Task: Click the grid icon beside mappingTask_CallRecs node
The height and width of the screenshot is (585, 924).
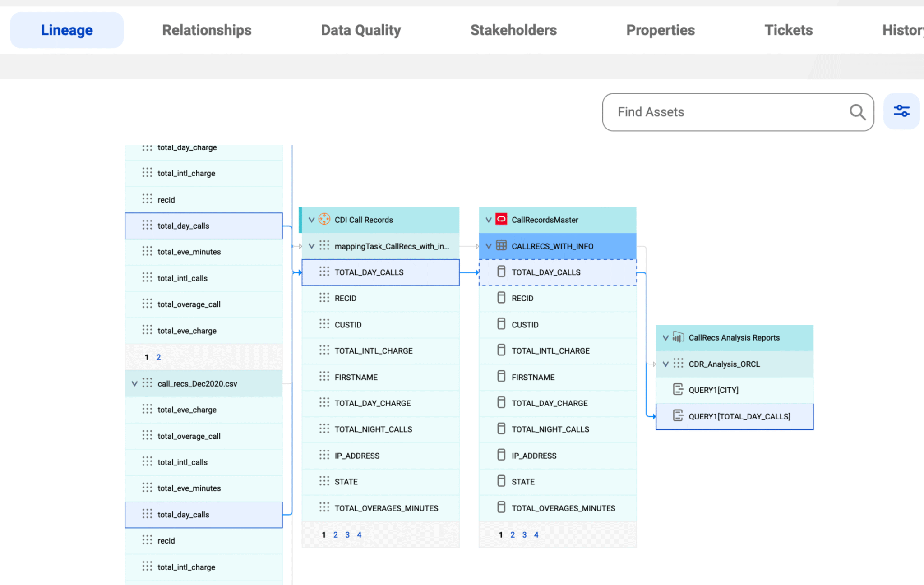Action: click(x=325, y=246)
